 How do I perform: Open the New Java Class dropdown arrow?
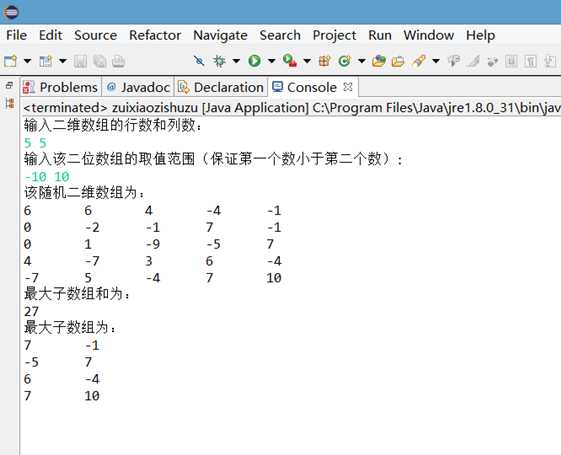(362, 61)
